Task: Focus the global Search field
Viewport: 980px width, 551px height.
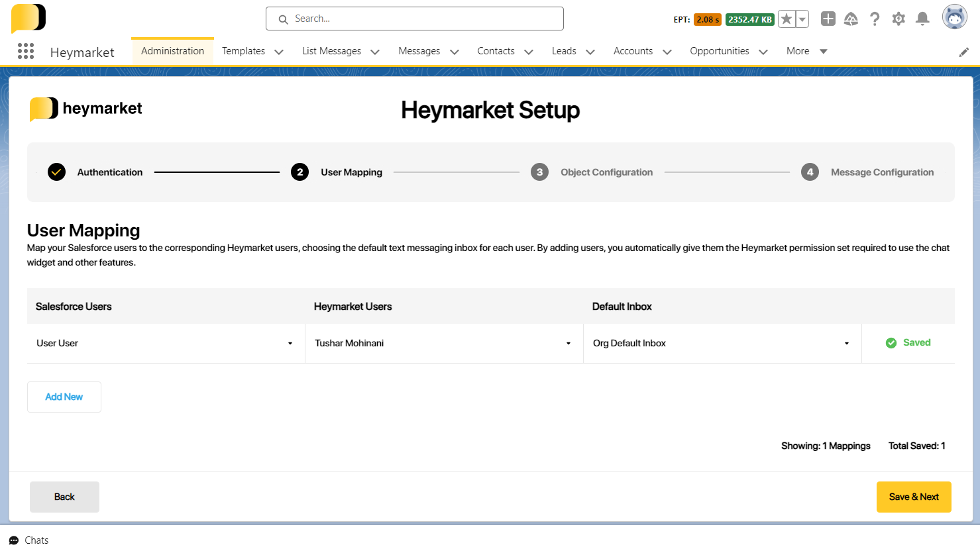Action: coord(415,19)
